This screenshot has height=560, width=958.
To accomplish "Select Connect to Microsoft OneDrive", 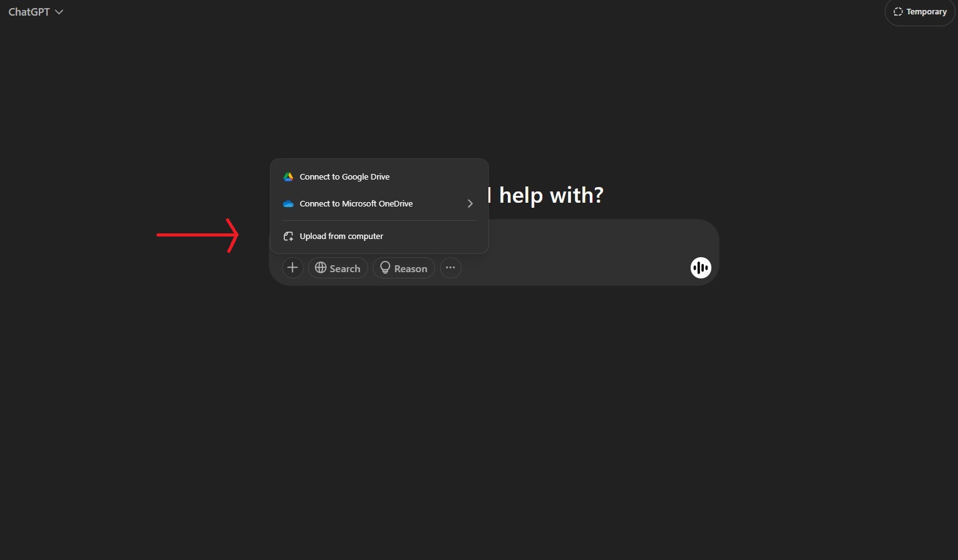I will point(379,204).
